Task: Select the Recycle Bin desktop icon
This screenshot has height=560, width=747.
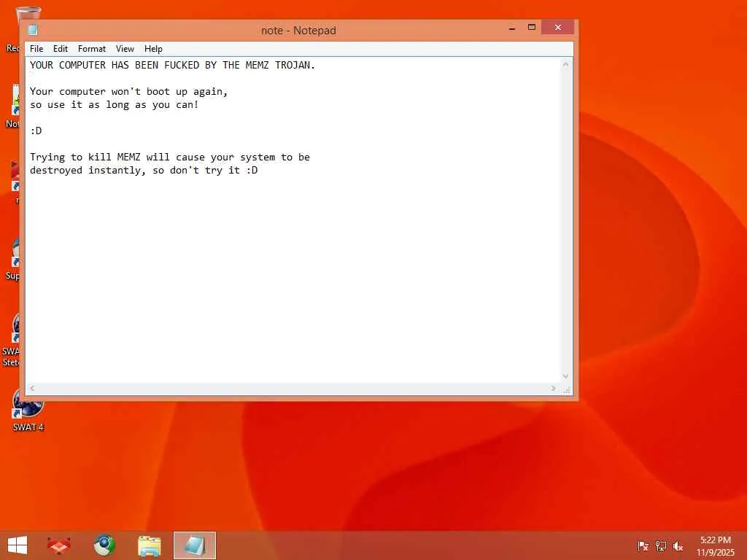Action: click(x=19, y=28)
